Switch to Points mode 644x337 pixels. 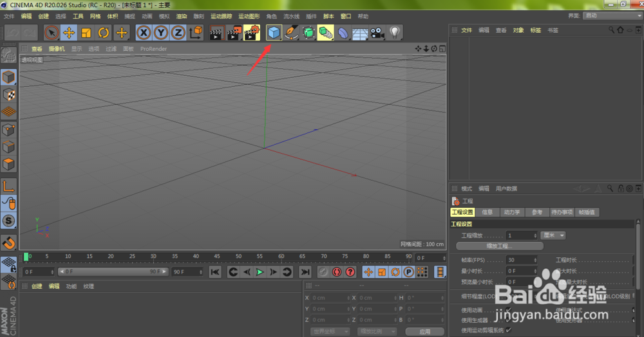(x=8, y=130)
